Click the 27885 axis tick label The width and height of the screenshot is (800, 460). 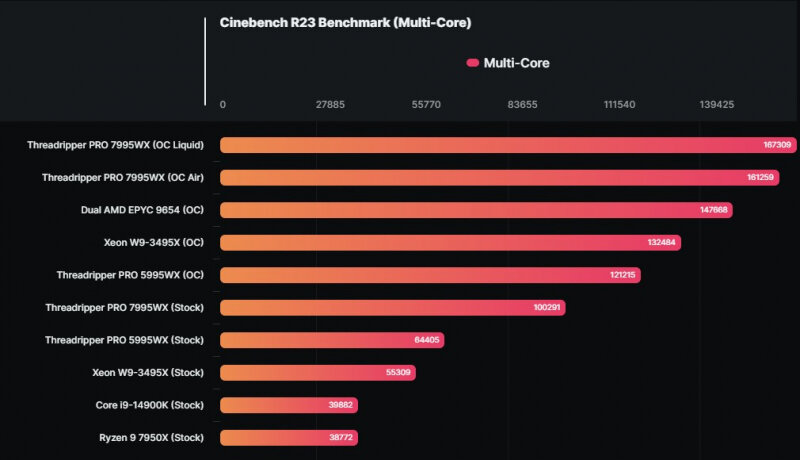pos(330,105)
